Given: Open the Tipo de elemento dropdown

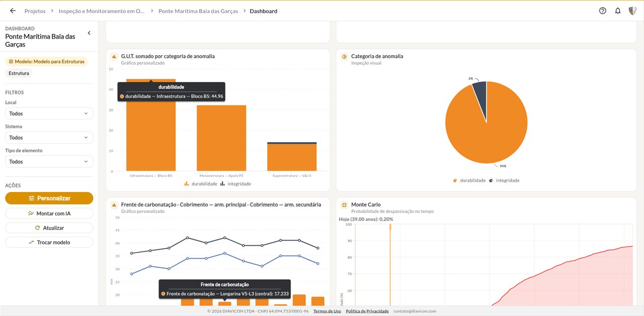Looking at the screenshot, I should [x=49, y=162].
